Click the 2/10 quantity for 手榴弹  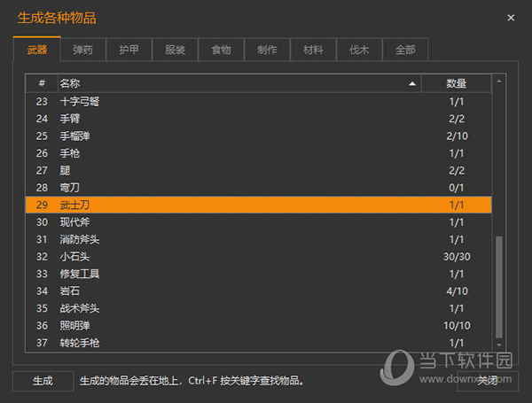[x=457, y=136]
